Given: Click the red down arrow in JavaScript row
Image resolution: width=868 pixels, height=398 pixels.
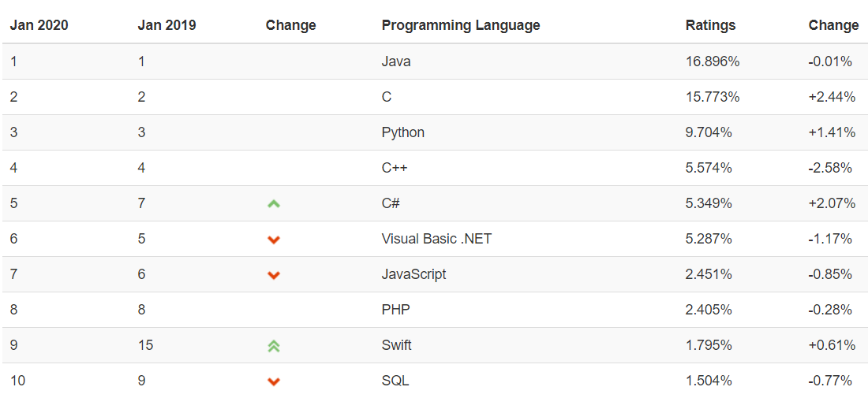Looking at the screenshot, I should click(274, 275).
